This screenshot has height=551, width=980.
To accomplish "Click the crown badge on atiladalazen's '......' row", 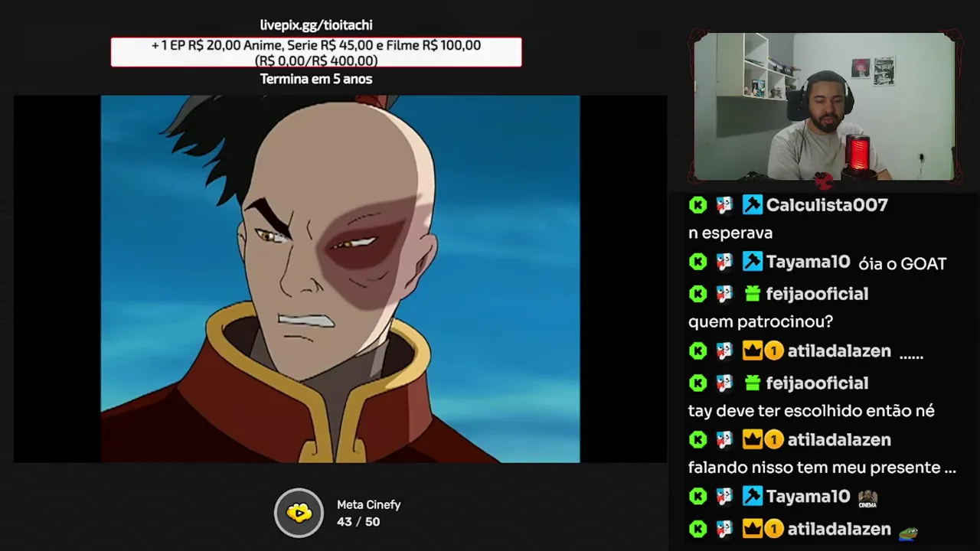I will point(753,351).
